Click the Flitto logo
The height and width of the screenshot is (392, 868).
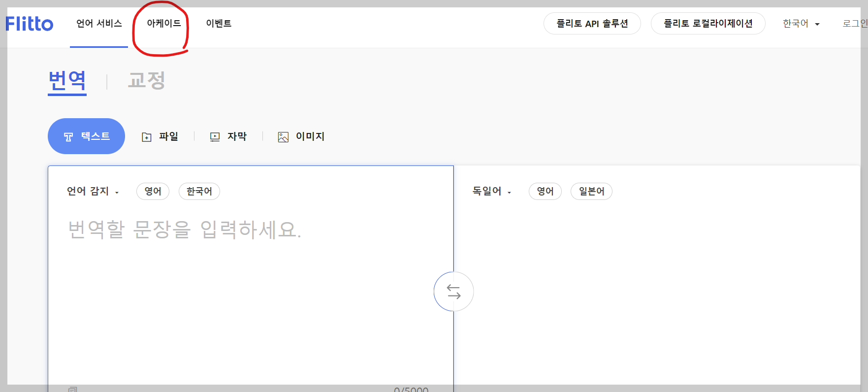point(29,24)
